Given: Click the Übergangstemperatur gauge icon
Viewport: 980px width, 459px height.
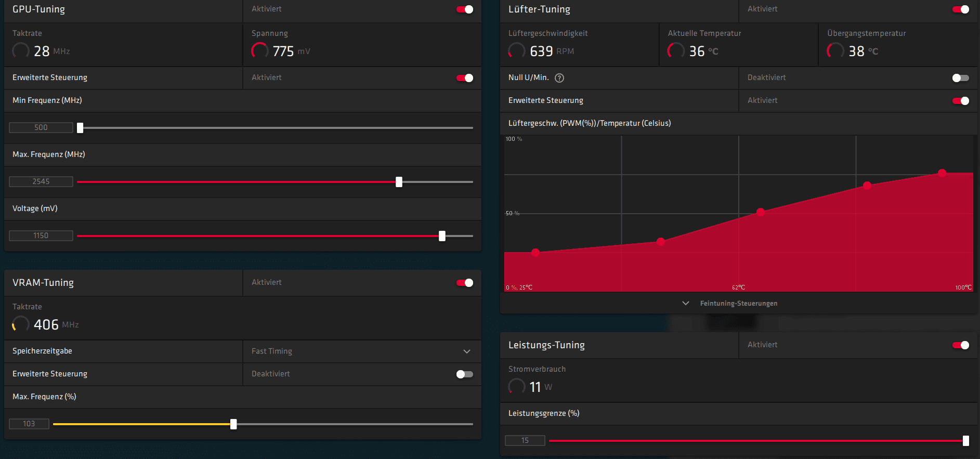Looking at the screenshot, I should tap(835, 51).
